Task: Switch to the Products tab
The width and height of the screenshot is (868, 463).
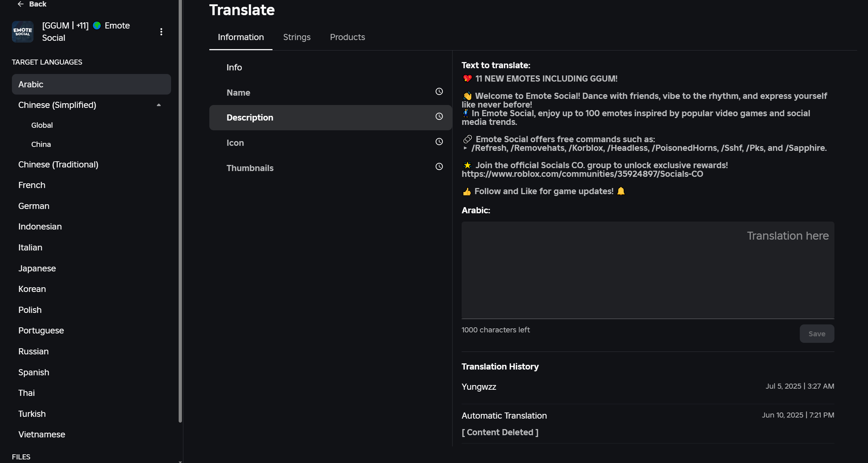Action: pos(347,37)
